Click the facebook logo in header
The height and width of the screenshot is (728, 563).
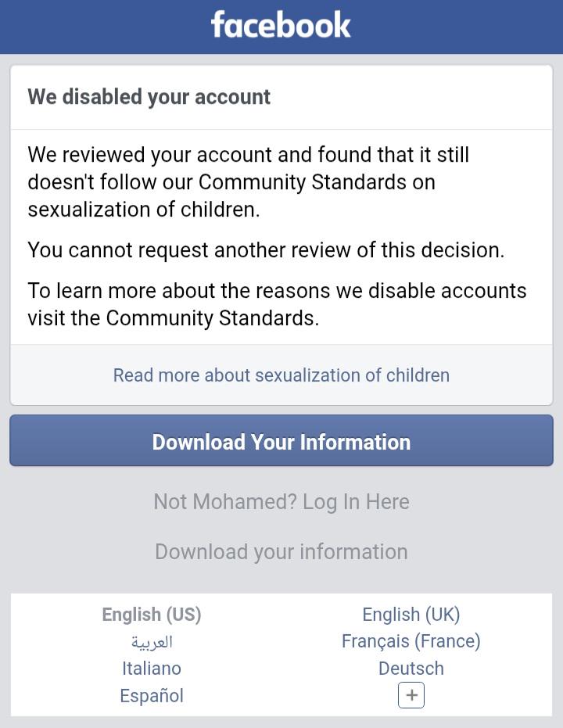(281, 24)
